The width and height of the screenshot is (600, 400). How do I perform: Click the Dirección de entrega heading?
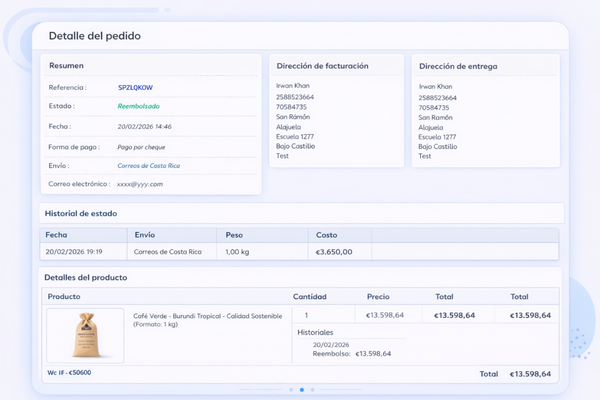[x=458, y=66]
